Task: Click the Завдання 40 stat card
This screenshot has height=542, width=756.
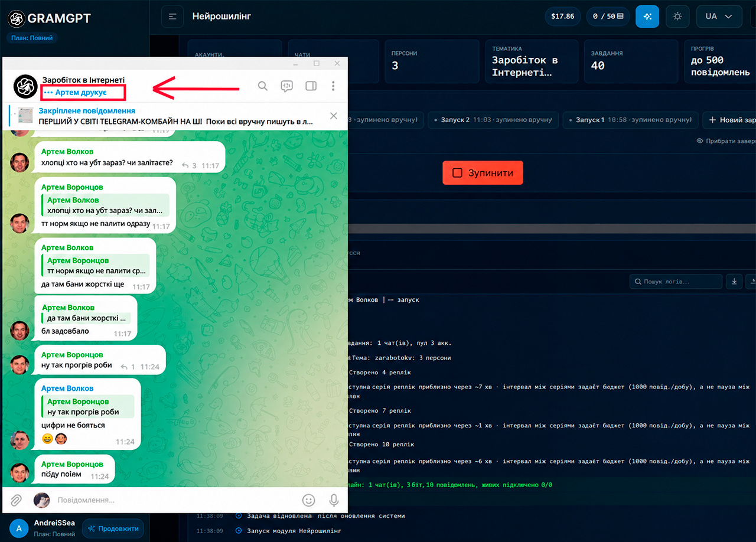Action: 631,61
